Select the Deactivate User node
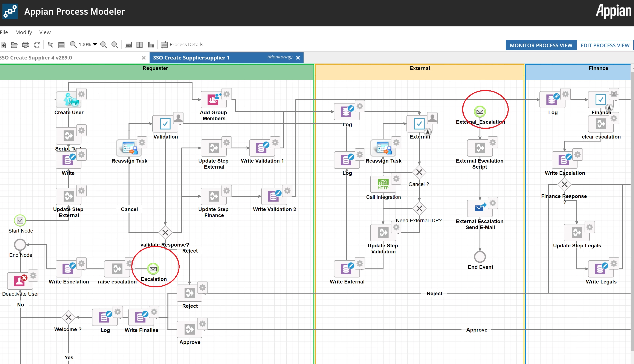 pos(20,281)
